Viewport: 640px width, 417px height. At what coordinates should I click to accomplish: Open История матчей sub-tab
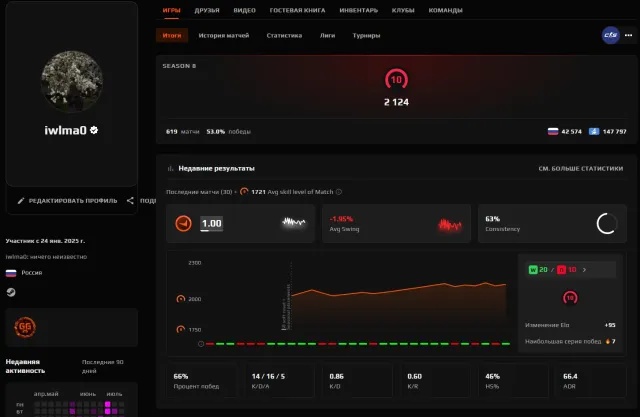(224, 35)
